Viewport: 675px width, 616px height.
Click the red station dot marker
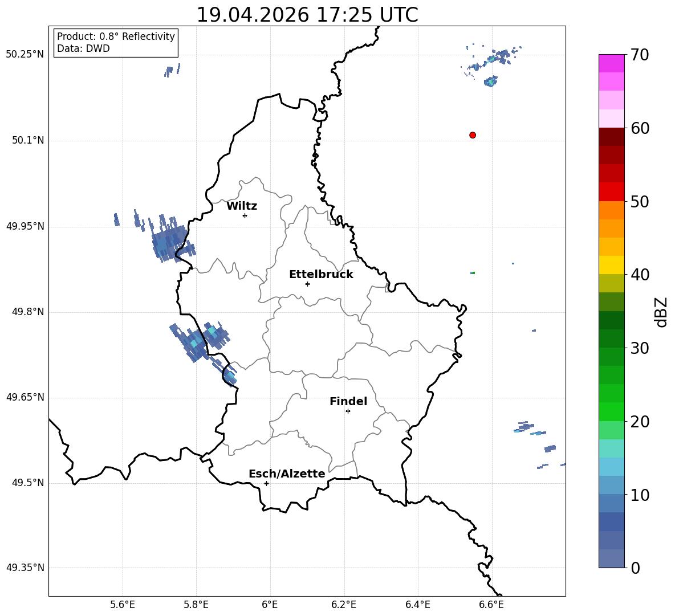tap(473, 135)
